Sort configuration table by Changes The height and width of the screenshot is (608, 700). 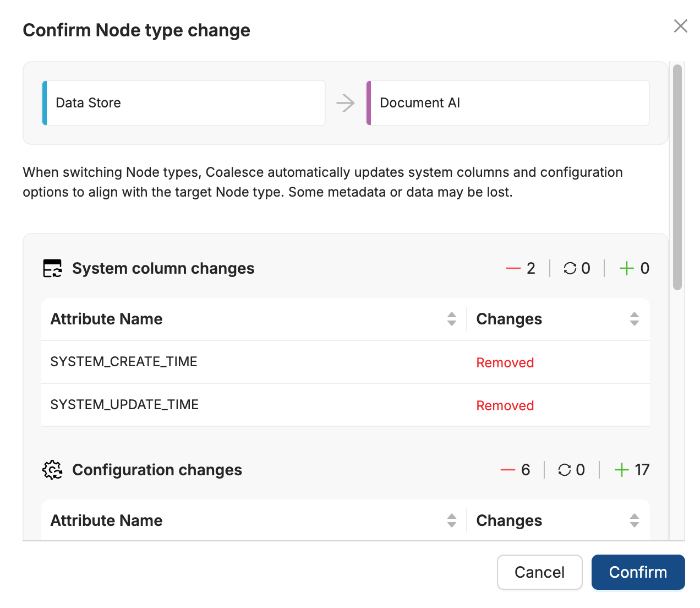pyautogui.click(x=634, y=520)
